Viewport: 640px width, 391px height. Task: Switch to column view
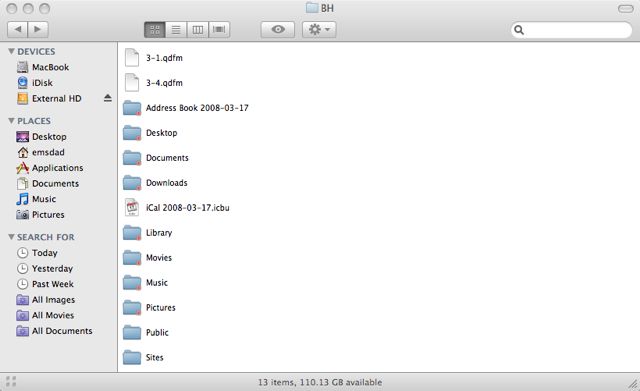point(198,29)
